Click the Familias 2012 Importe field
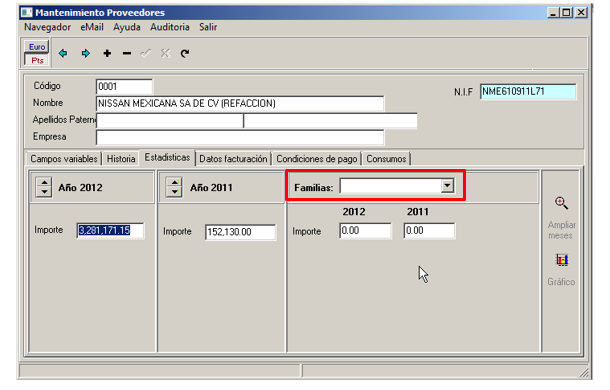The image size is (610, 390). click(x=365, y=230)
